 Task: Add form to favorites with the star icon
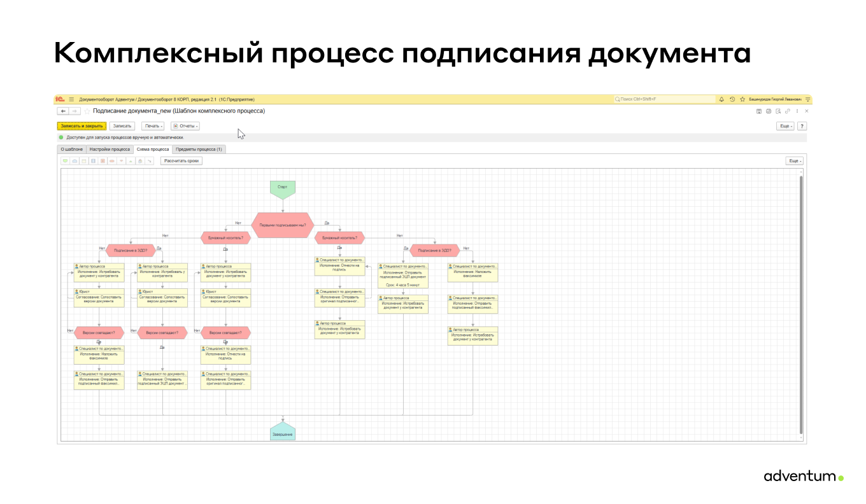pyautogui.click(x=742, y=99)
